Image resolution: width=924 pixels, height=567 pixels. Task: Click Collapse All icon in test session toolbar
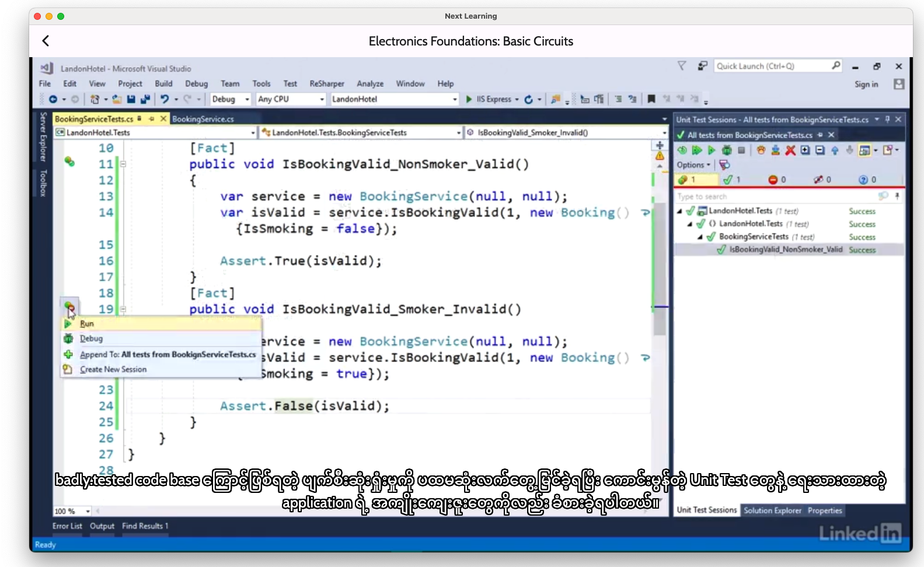point(820,150)
